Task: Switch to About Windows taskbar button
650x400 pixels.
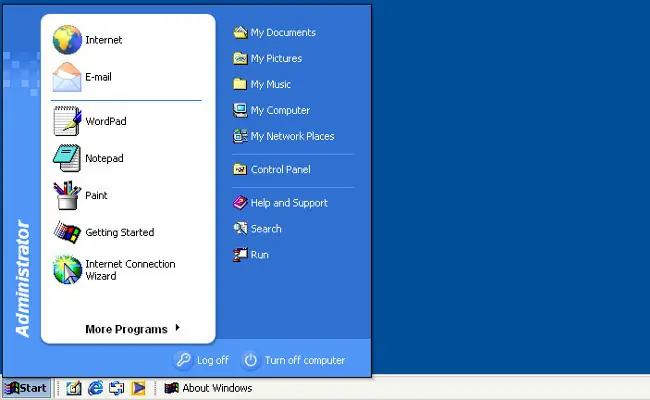Action: pyautogui.click(x=209, y=388)
